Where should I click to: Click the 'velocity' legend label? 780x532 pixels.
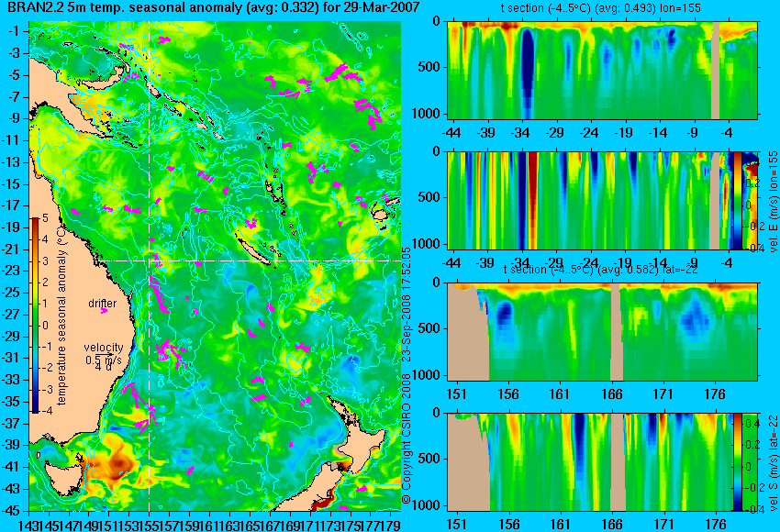(x=104, y=348)
